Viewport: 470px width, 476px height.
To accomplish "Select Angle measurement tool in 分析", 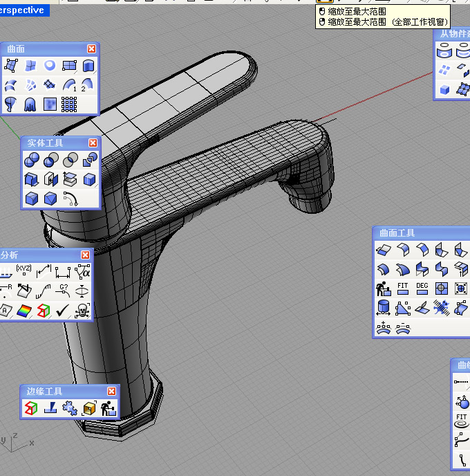I will (x=82, y=271).
